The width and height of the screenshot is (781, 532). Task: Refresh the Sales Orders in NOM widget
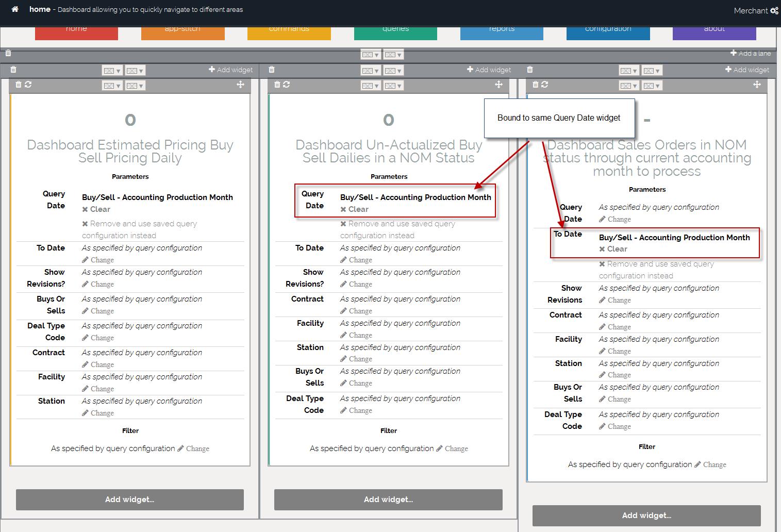(x=545, y=85)
